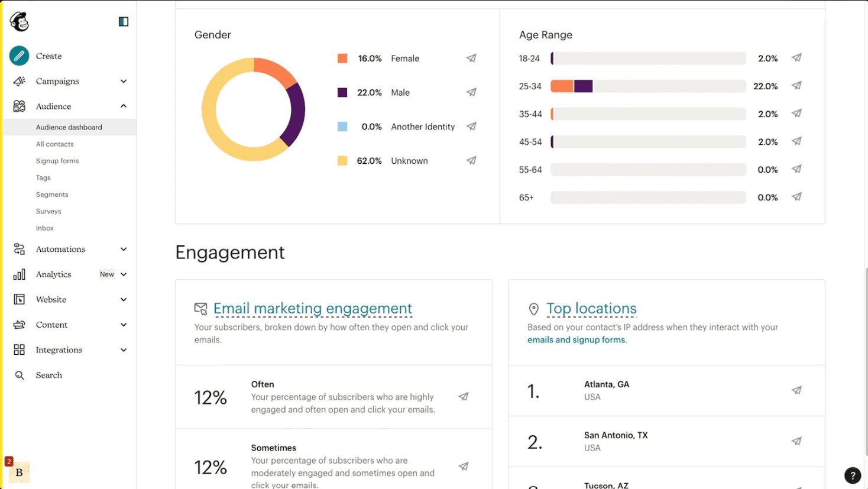Viewport: 868px width, 489px height.
Task: Collapse the Audience section chevron
Action: (124, 106)
